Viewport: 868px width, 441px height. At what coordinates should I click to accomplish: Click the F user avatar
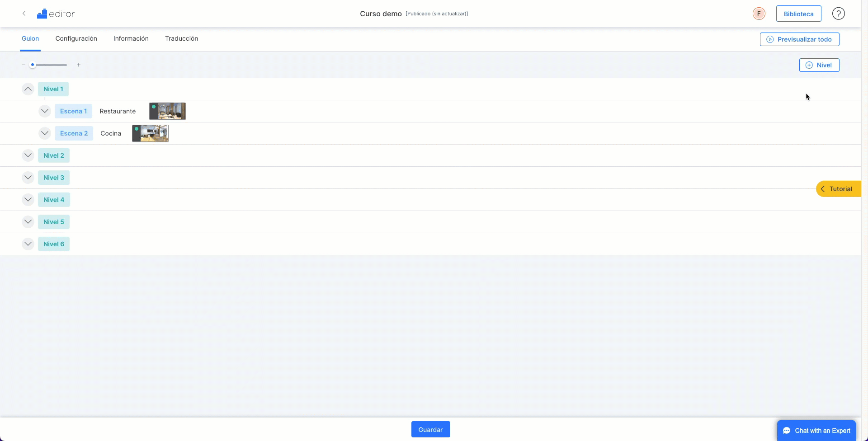coord(759,14)
